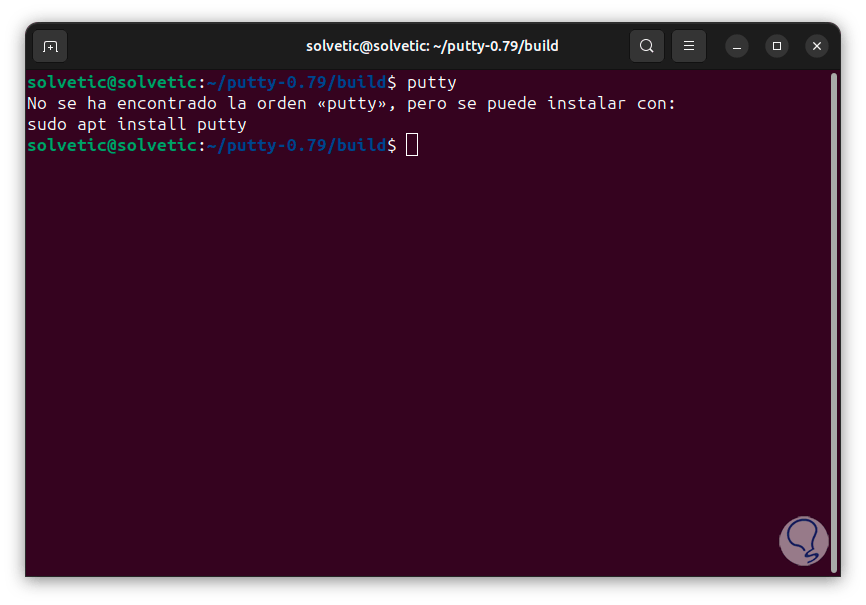Minimize the terminal window
The width and height of the screenshot is (866, 605).
coord(737,46)
